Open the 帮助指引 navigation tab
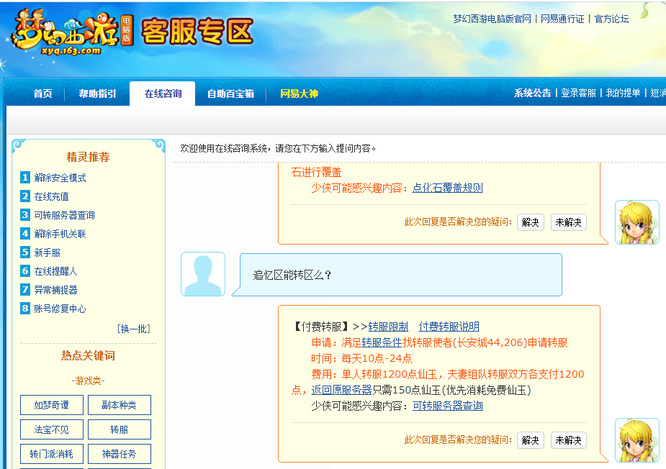Image resolution: width=666 pixels, height=469 pixels. [97, 93]
